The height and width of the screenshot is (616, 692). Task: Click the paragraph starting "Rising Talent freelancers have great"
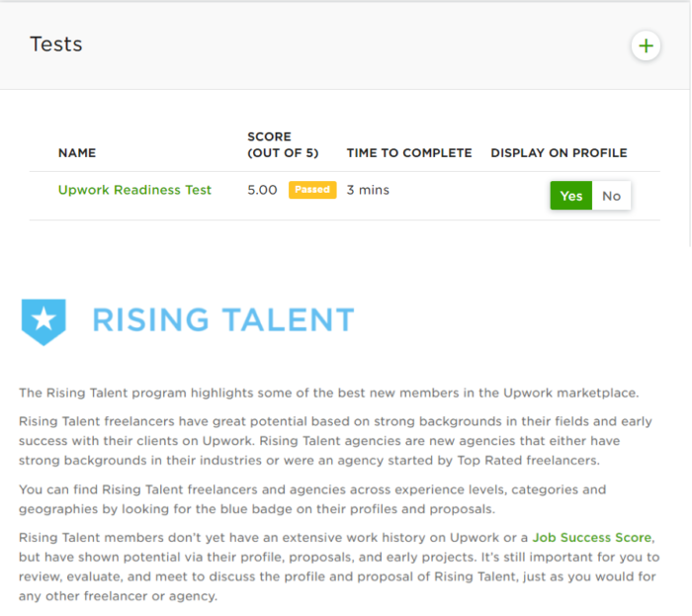pyautogui.click(x=336, y=441)
